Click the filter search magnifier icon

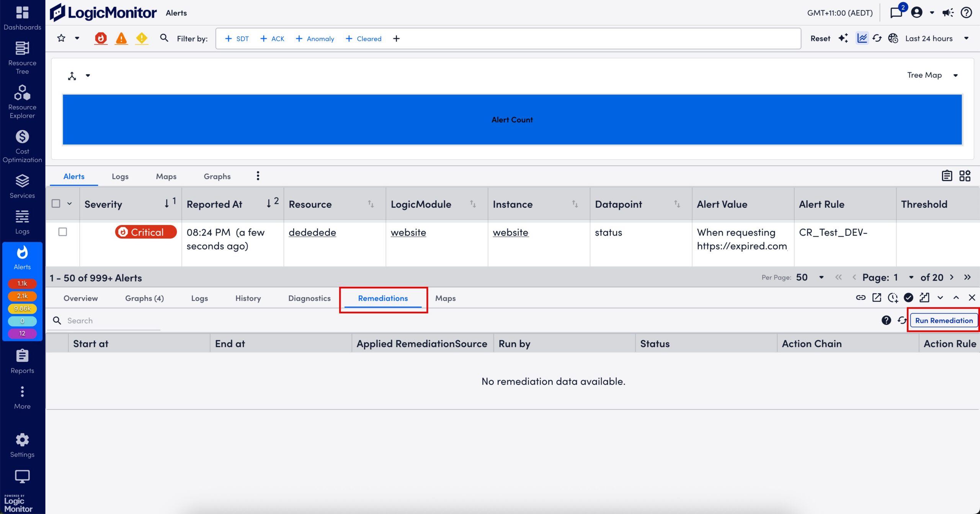pyautogui.click(x=164, y=38)
